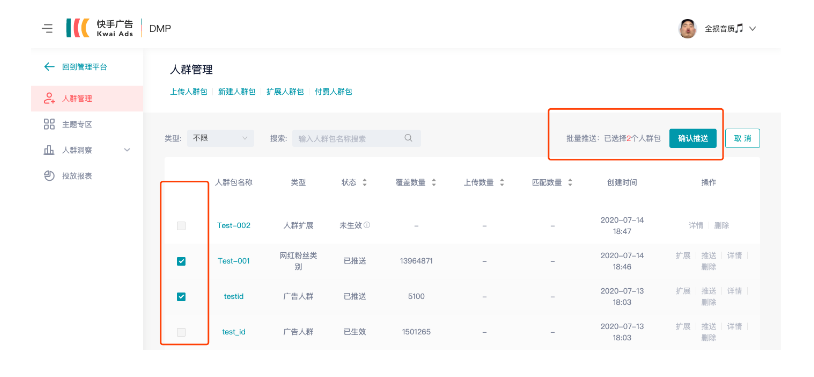Image resolution: width=814 pixels, height=377 pixels.
Task: Click 扩展 in the testid row
Action: [683, 291]
